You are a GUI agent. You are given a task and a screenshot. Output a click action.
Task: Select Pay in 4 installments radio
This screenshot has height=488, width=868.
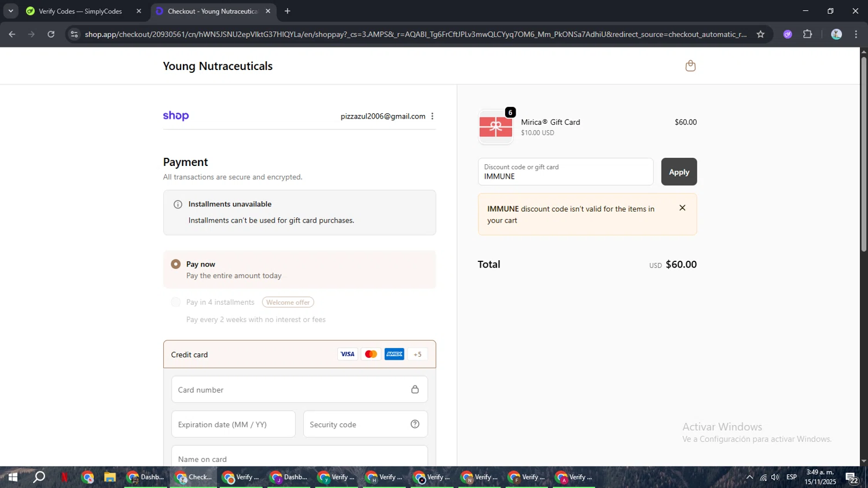(x=176, y=302)
